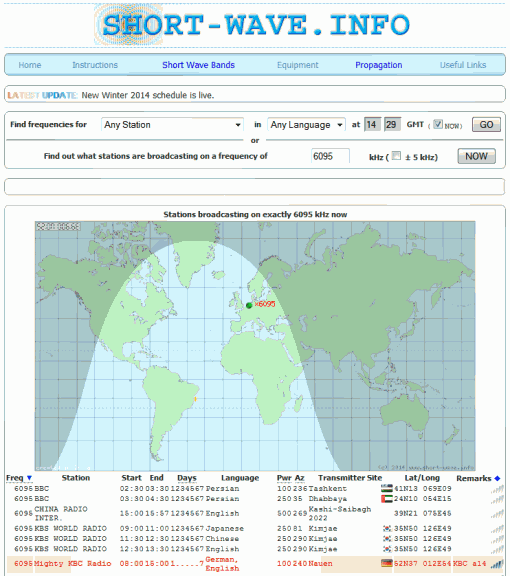Open the Useful Links menu item
This screenshot has height=576, width=510.
[463, 65]
